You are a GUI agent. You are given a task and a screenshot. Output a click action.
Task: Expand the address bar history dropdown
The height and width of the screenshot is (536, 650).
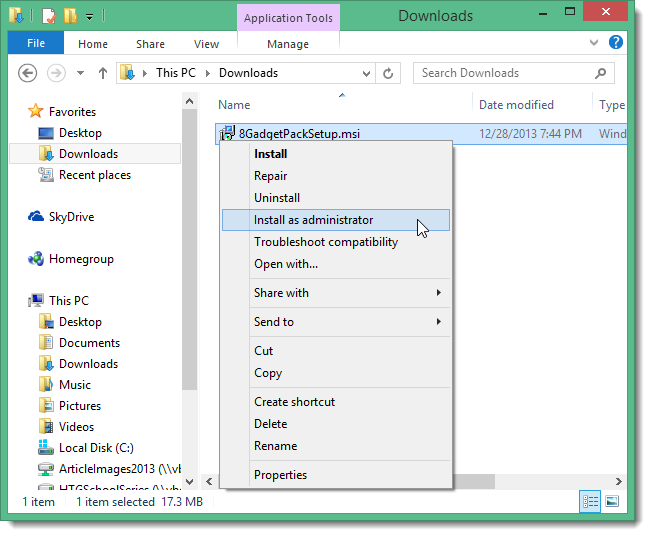366,74
